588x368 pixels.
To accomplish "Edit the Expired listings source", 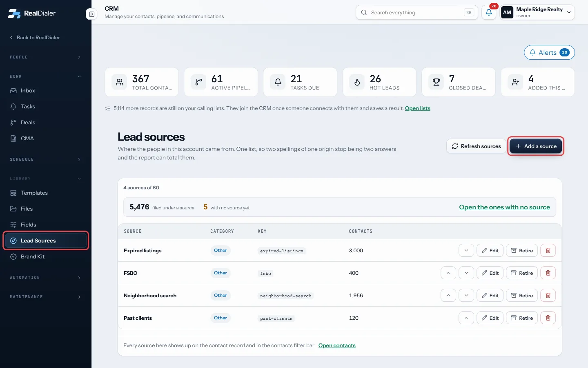I will pyautogui.click(x=490, y=251).
